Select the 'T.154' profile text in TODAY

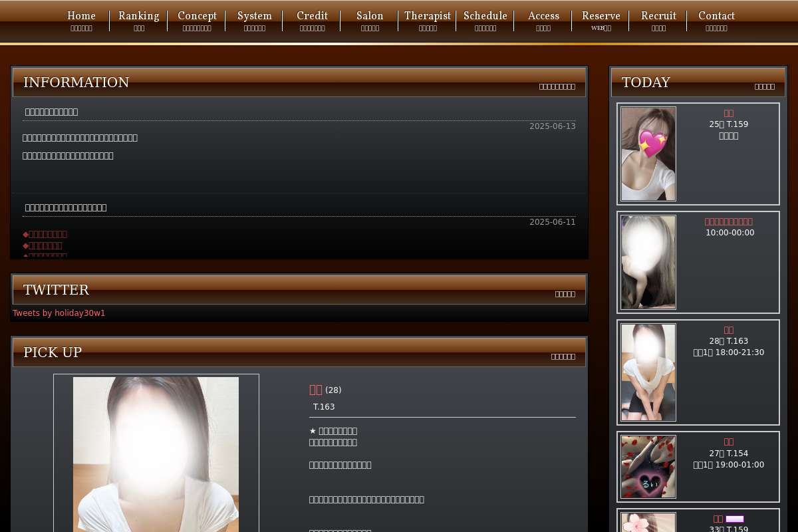pyautogui.click(x=737, y=454)
